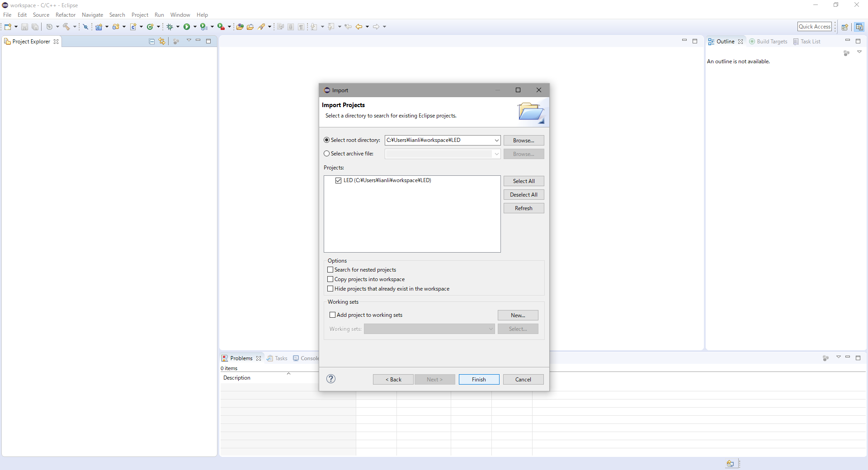868x470 pixels.
Task: Switch to the Build Targets tab
Action: click(x=769, y=42)
